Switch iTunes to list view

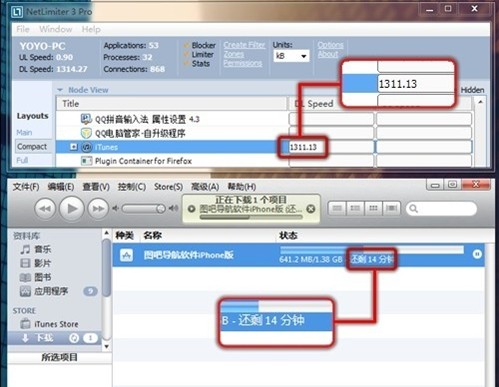(x=337, y=209)
